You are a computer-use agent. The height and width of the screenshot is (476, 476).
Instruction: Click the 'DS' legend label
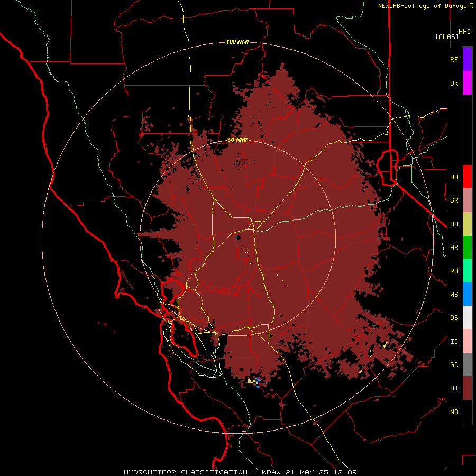454,318
